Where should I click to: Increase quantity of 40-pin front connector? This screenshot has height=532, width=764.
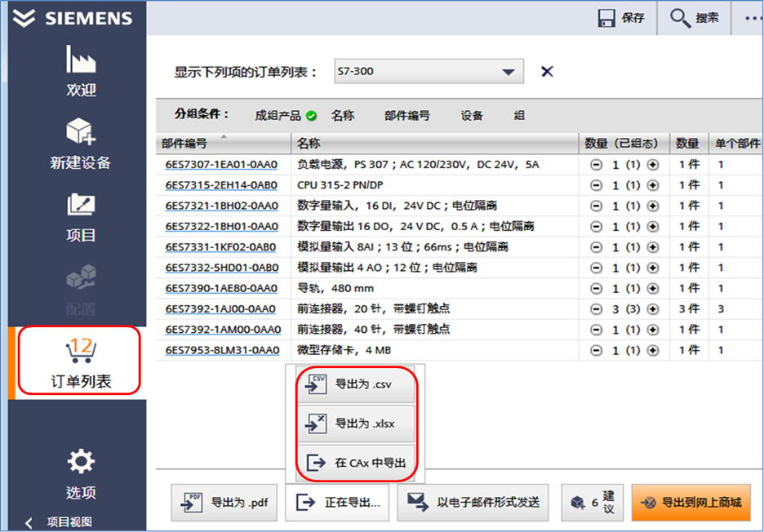(x=652, y=330)
